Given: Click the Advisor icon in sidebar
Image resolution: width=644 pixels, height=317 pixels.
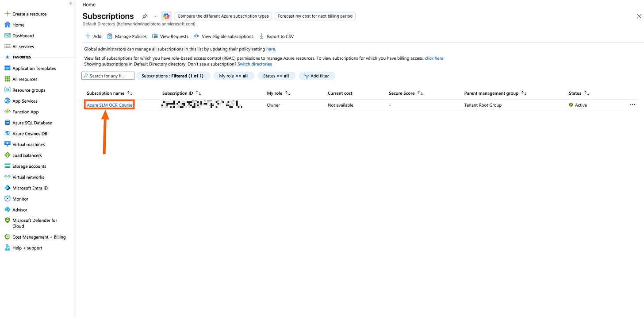Looking at the screenshot, I should 7,209.
